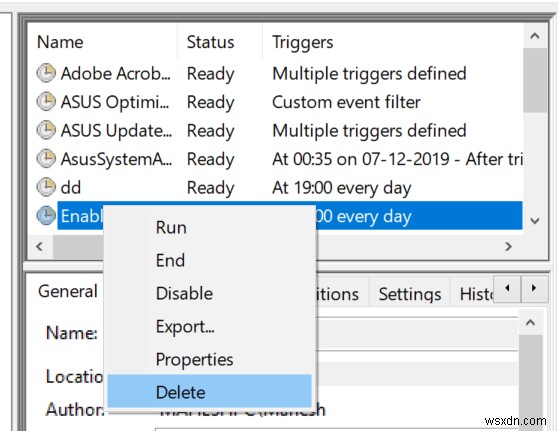The width and height of the screenshot is (558, 431).
Task: Click the ASUS Update task clock icon
Action: pyautogui.click(x=46, y=130)
